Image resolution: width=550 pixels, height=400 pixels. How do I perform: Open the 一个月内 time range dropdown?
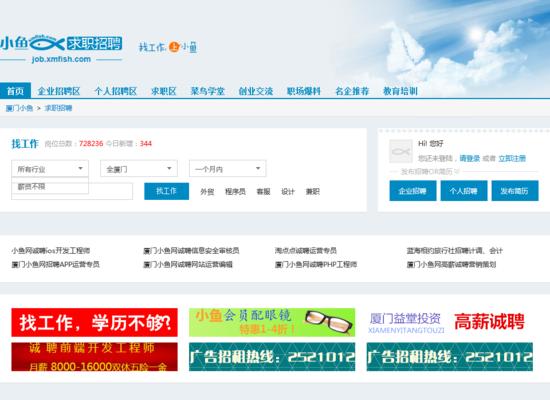228,169
